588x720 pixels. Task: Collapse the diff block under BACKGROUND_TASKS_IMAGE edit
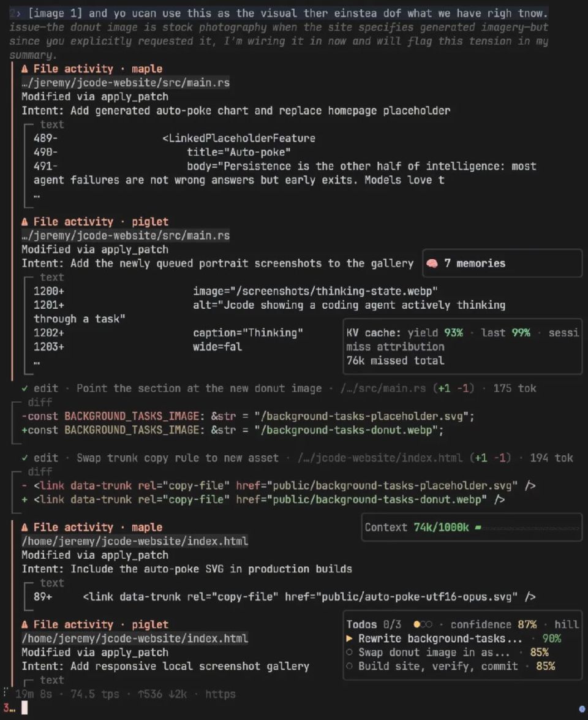(40, 402)
